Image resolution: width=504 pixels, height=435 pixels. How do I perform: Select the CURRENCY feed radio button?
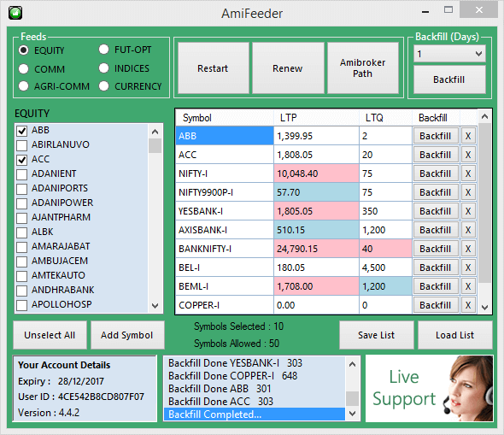point(104,86)
